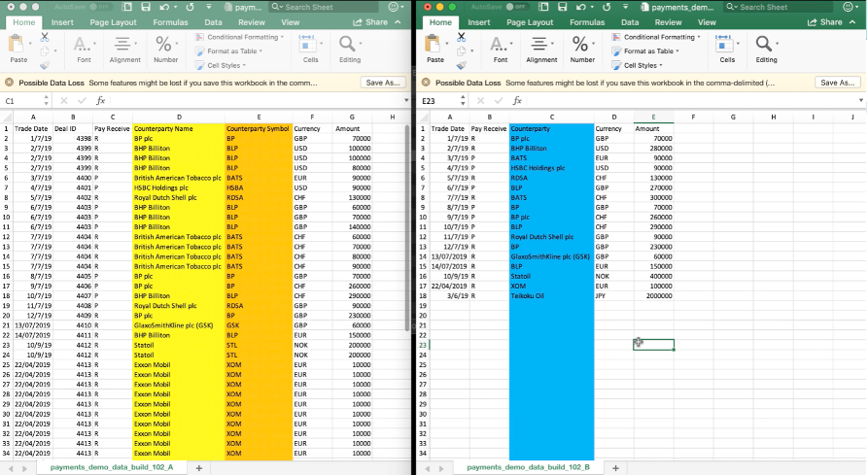Open the Alignment group in the right workbook
The height and width of the screenshot is (475, 868).
tap(541, 49)
